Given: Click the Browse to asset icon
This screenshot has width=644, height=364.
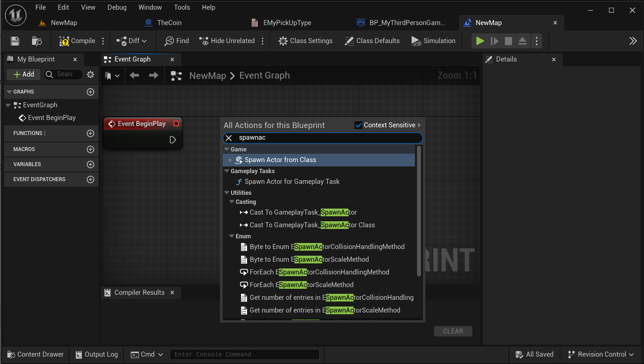Looking at the screenshot, I should 37,41.
